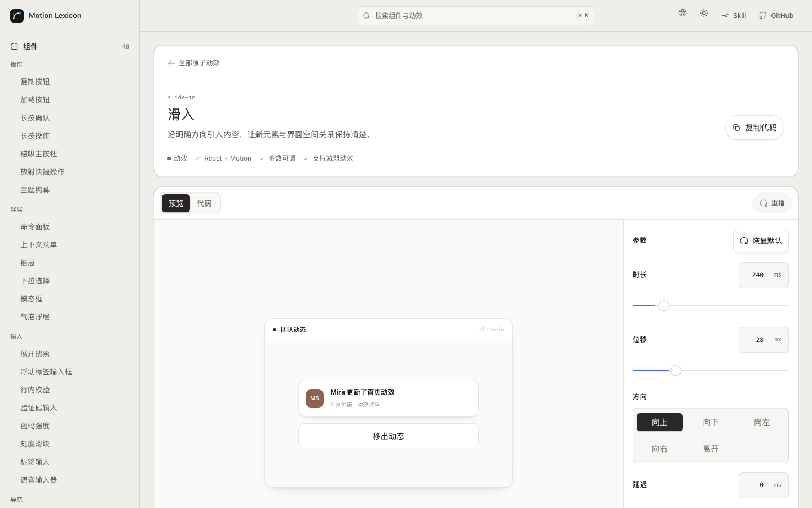Click the 组件 section icon in sidebar
This screenshot has height=508, width=812.
[14, 47]
